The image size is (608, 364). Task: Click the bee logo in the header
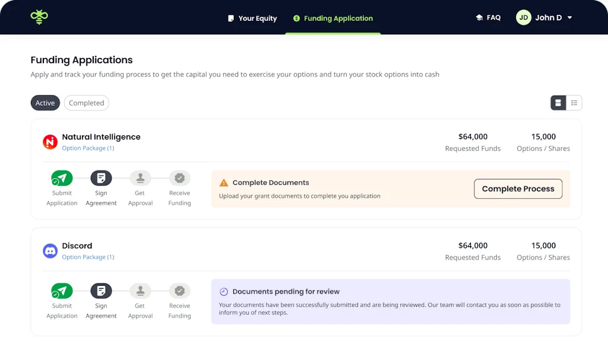click(x=39, y=17)
